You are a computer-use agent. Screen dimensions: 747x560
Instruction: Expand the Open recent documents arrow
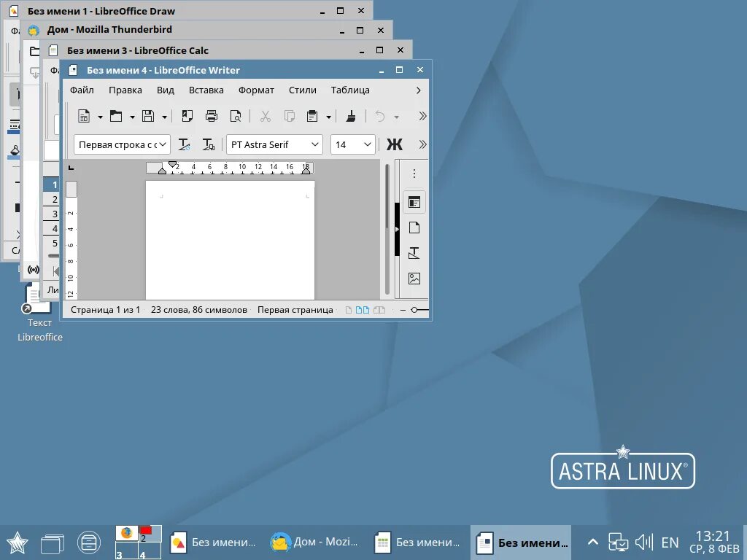132,117
